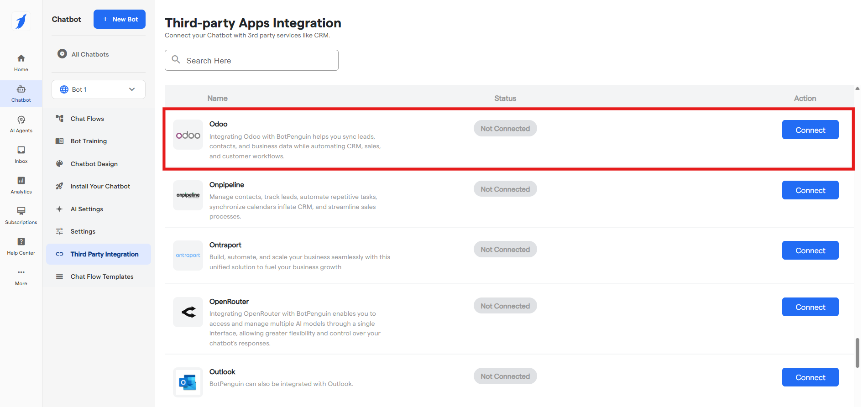Click the search magnifier icon
Image resolution: width=868 pixels, height=407 pixels.
(x=176, y=59)
